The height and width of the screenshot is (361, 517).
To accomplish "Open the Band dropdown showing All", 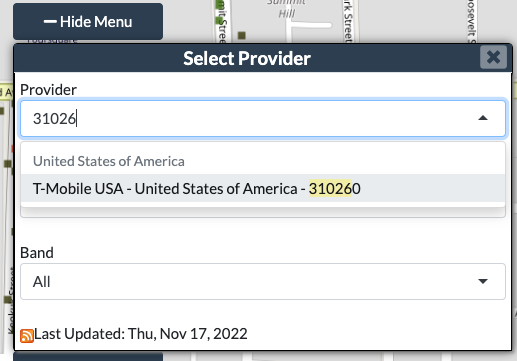I will [x=263, y=281].
